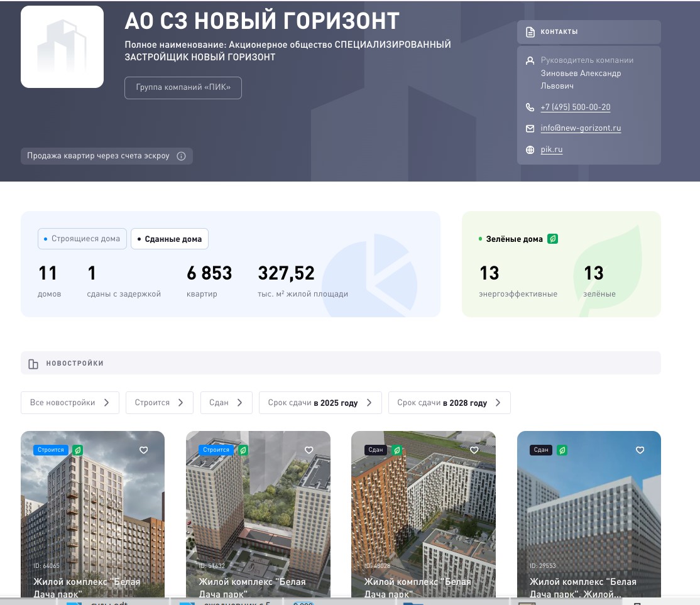
Task: Click the Строится badge on listing 51632
Action: tap(216, 450)
